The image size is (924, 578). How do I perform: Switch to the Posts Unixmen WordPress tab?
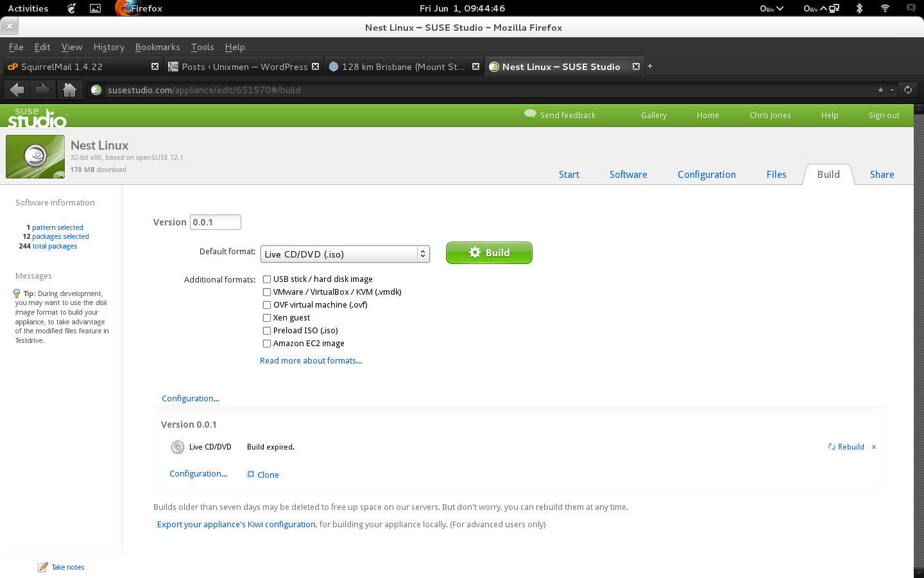point(243,67)
